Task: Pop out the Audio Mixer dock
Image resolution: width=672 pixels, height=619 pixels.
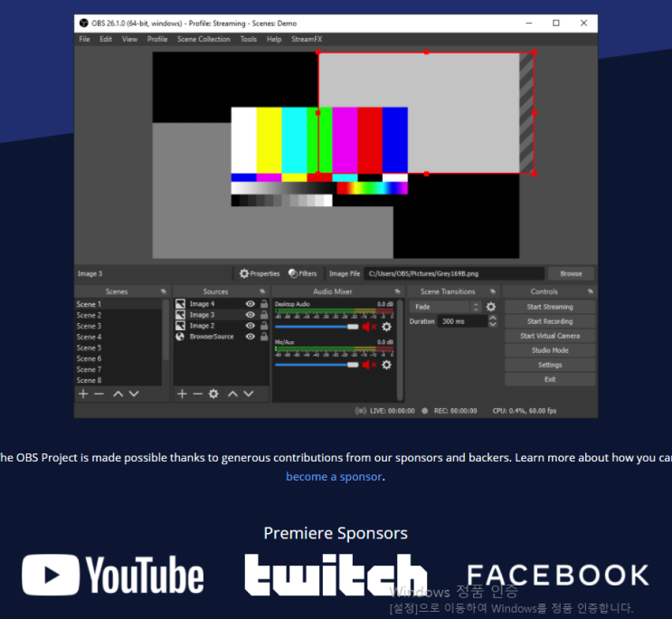Action: [397, 291]
